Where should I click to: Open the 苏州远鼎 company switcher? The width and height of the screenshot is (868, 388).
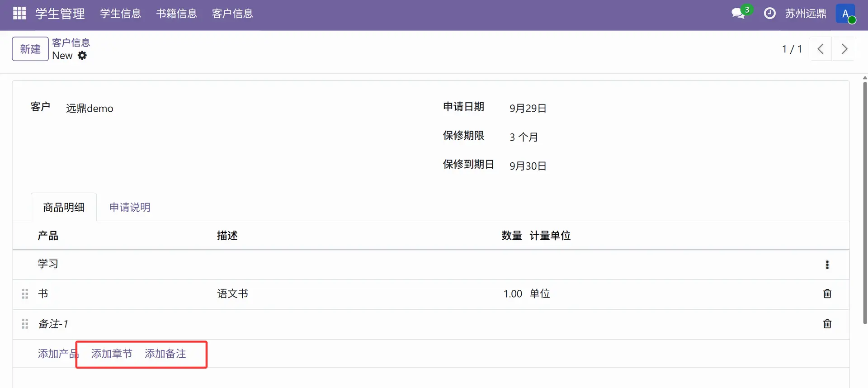pos(805,14)
